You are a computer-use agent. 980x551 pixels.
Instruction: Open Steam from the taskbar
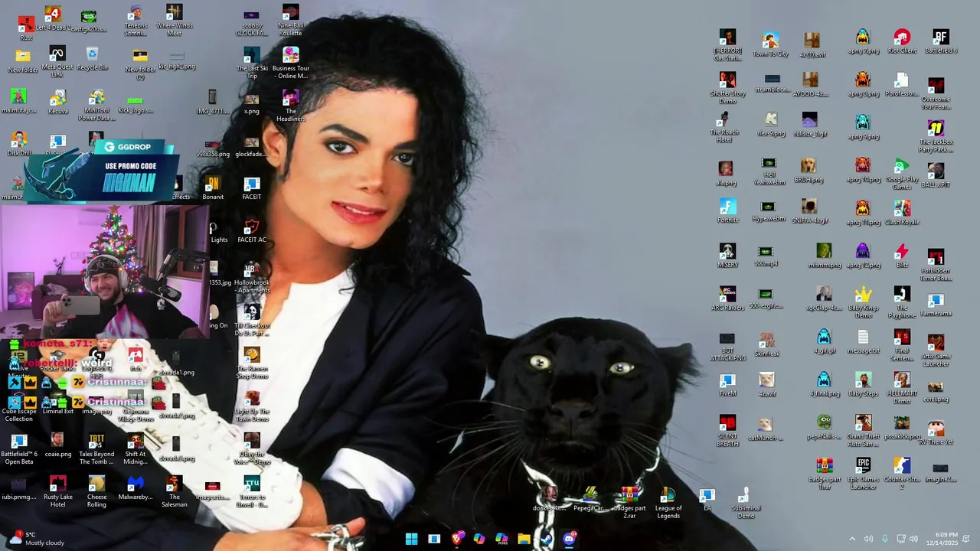pos(546,539)
